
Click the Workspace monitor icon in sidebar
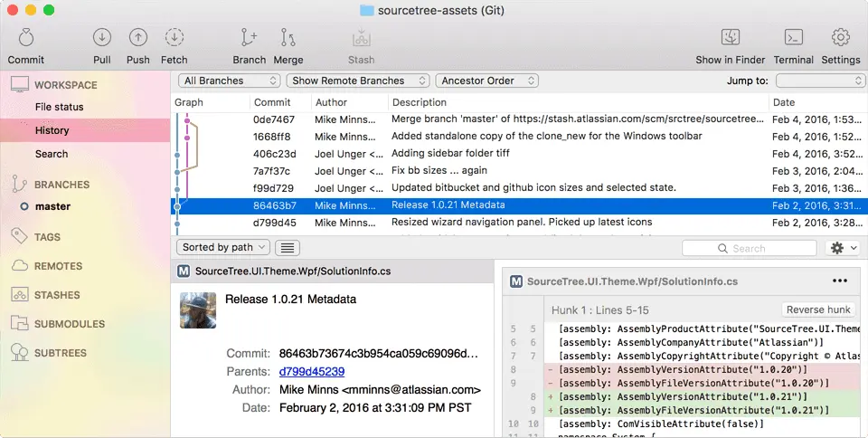[x=19, y=85]
